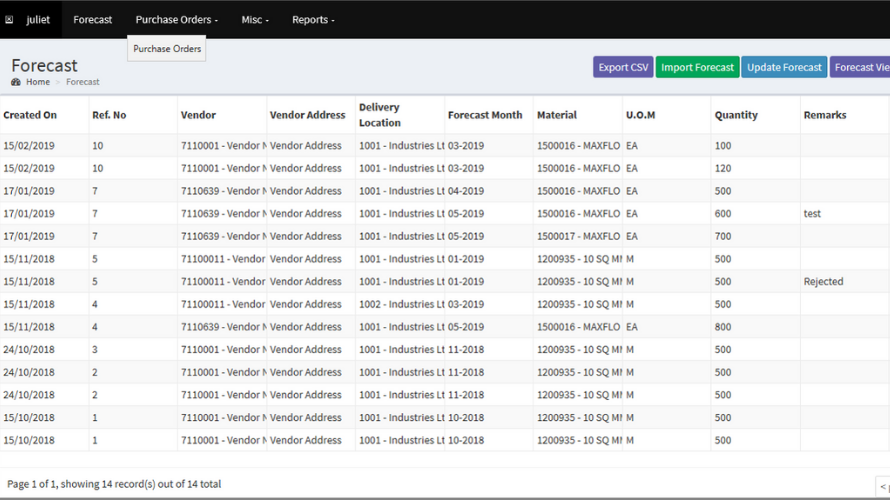Click the Home dashboard icon in breadcrumb

[x=16, y=82]
